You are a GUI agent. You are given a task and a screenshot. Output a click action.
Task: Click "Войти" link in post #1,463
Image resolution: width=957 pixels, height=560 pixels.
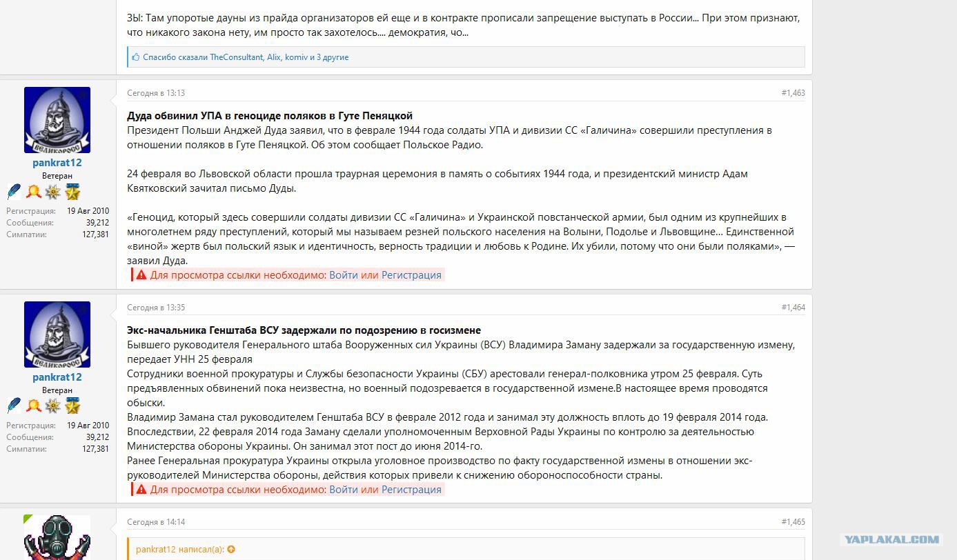[x=344, y=275]
